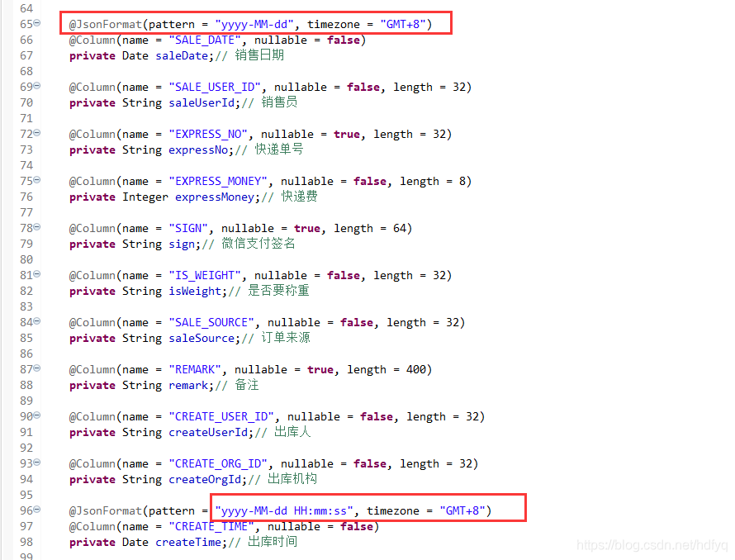The image size is (735, 560).
Task: Click the "CREATE_TIME" string literal
Action: (x=211, y=527)
